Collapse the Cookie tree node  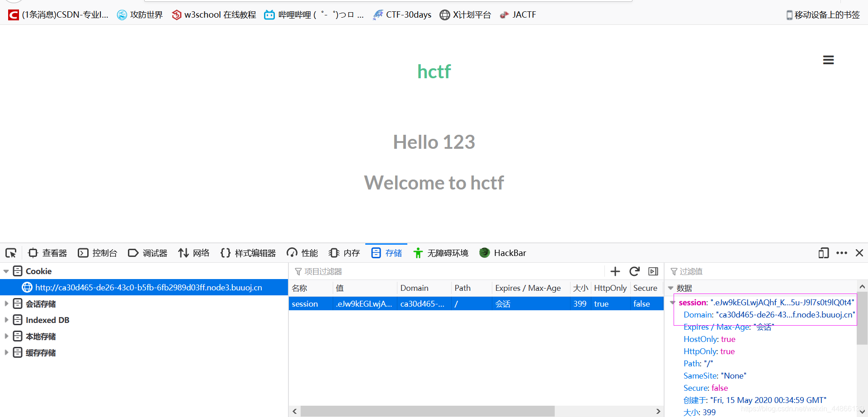[6, 271]
